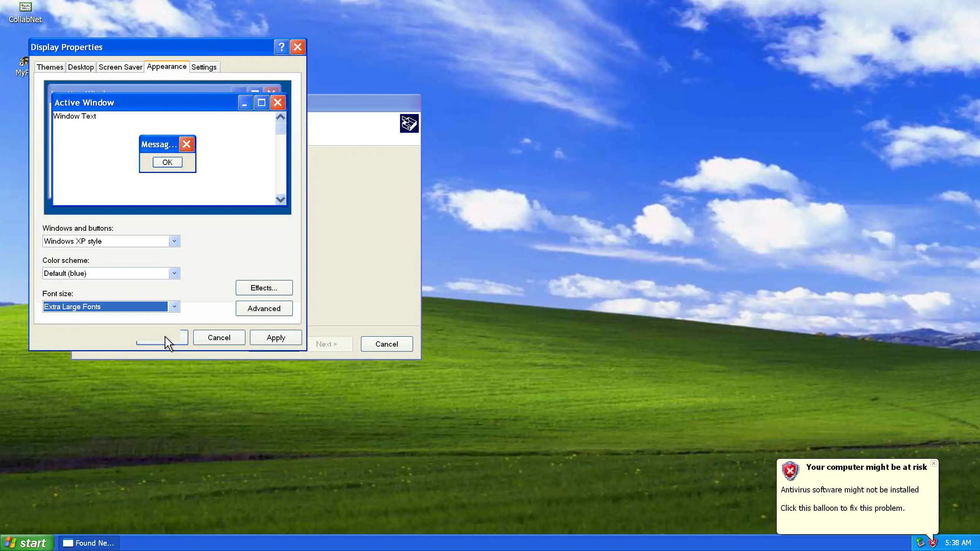980x551 pixels.
Task: Click the help question mark button
Action: (x=281, y=47)
